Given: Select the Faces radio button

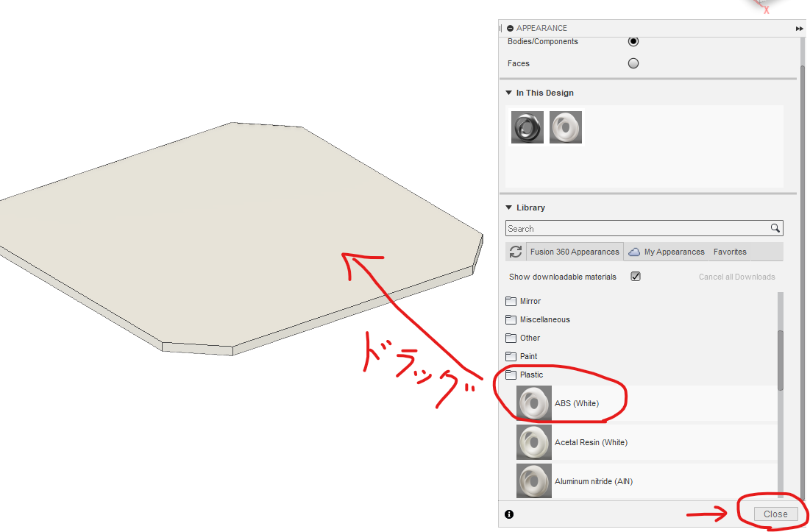Looking at the screenshot, I should point(633,63).
